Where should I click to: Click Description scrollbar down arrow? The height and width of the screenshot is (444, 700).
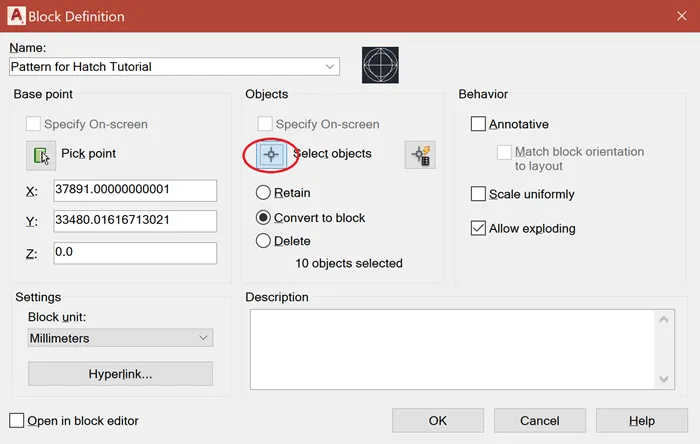pos(664,379)
